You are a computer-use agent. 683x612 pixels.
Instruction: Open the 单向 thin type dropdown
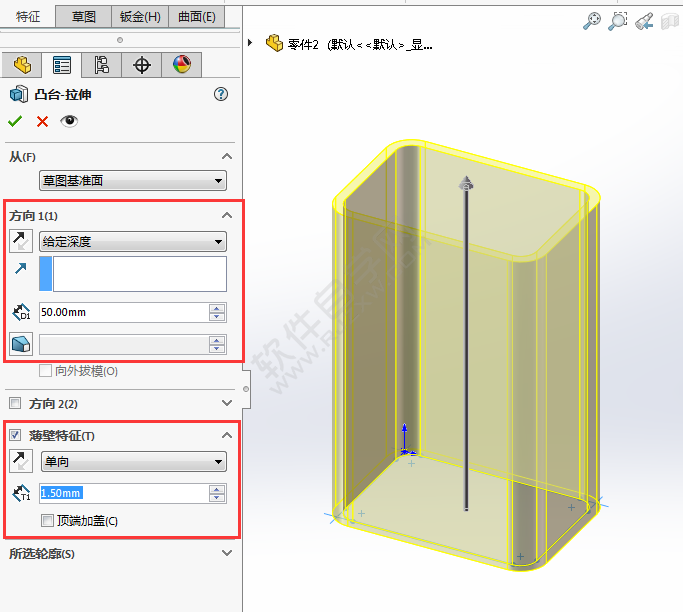coord(134,461)
